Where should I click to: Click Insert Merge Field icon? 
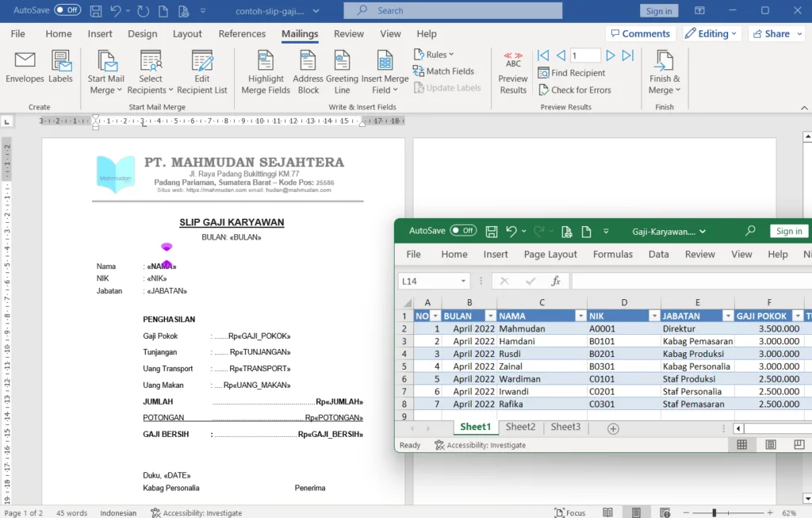(385, 61)
